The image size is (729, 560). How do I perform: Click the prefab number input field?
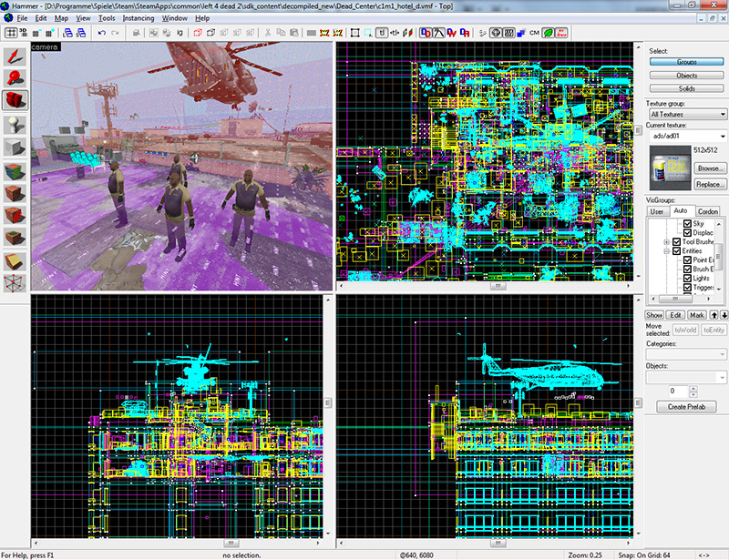(678, 392)
